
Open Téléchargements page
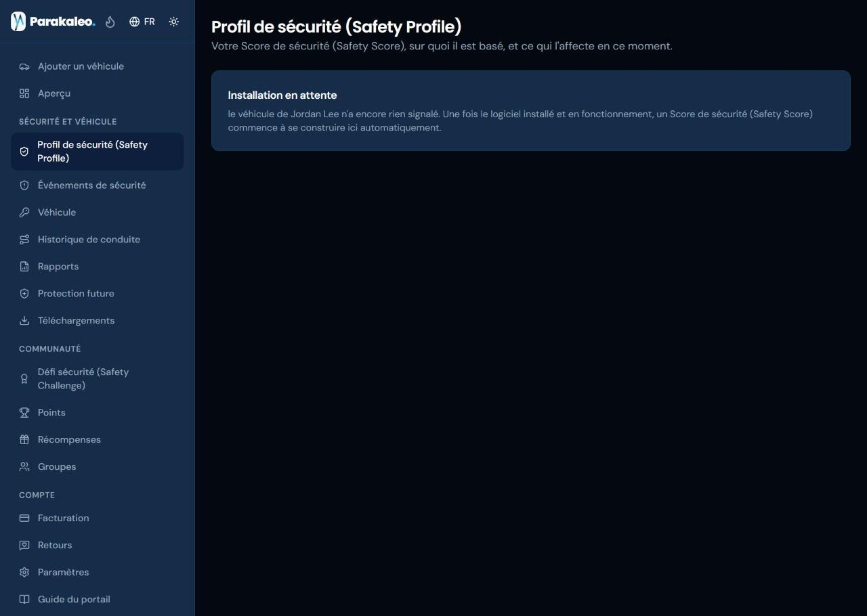(97, 321)
